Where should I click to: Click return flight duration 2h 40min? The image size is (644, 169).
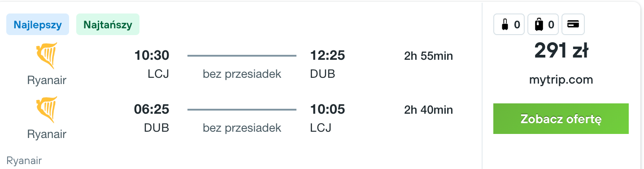pos(428,110)
